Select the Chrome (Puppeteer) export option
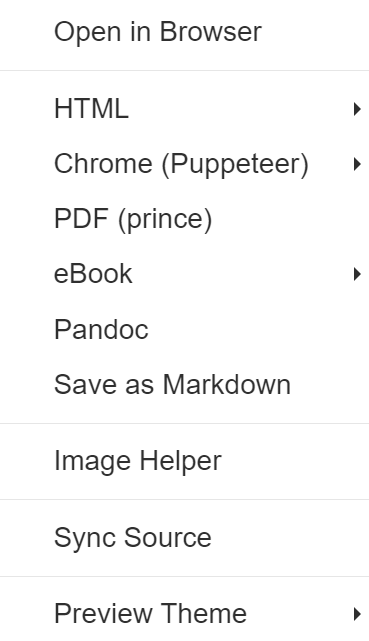Screen dimensions: 369x641 184,164
